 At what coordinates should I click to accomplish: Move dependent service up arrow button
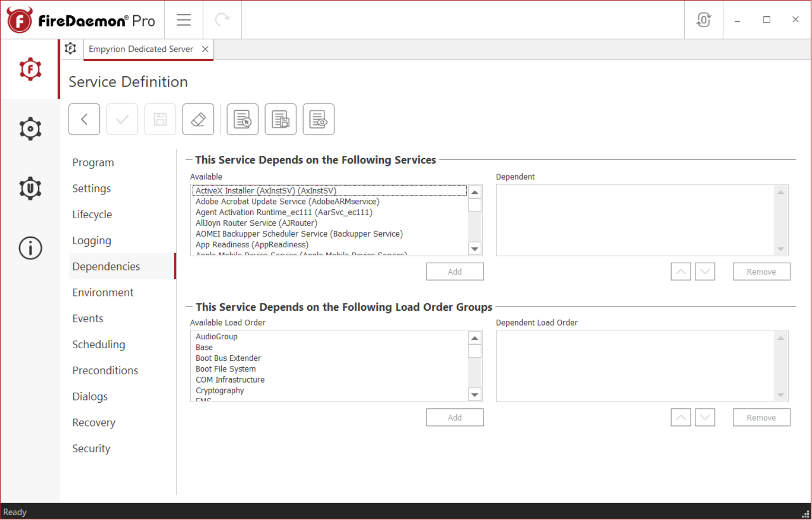click(681, 272)
